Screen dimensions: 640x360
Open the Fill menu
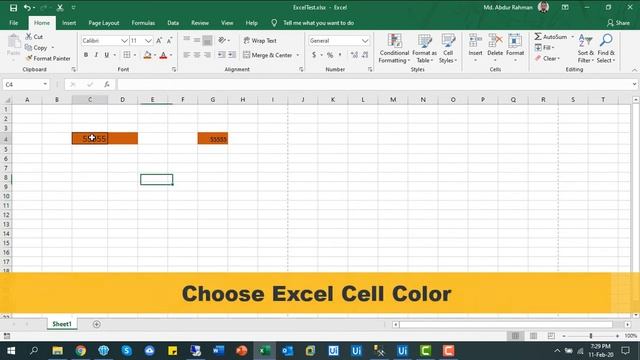(x=544, y=48)
